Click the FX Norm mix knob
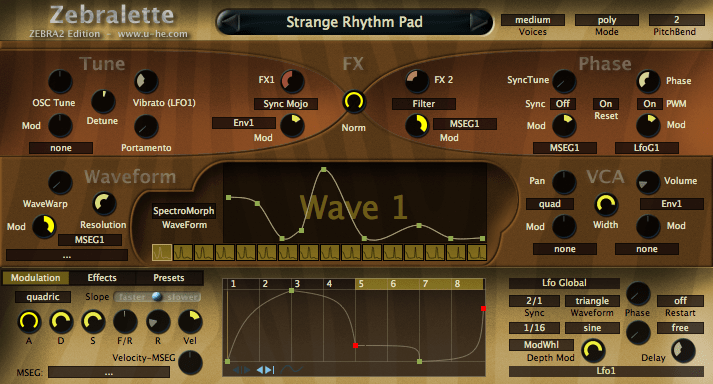Viewport: 713px width, 384px height. pos(353,101)
